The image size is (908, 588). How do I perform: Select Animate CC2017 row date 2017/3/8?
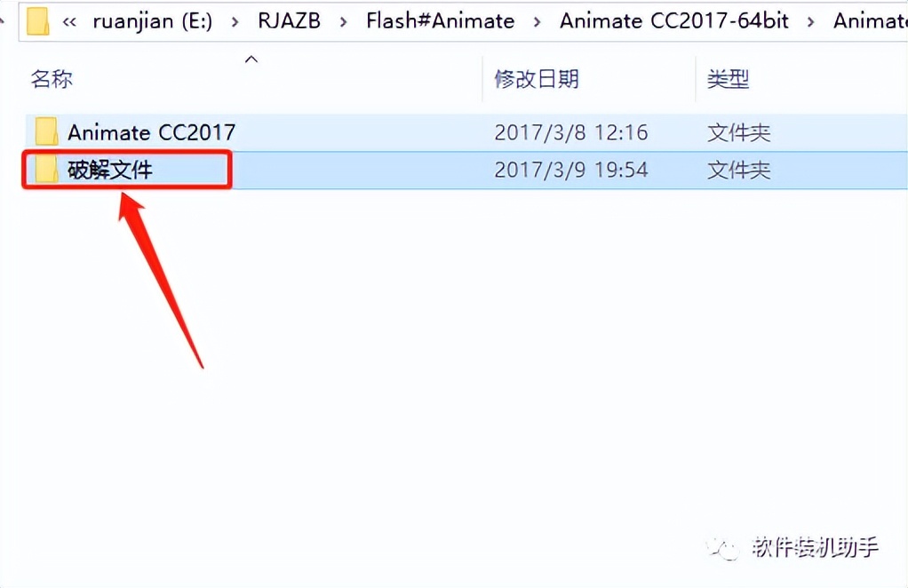point(571,132)
